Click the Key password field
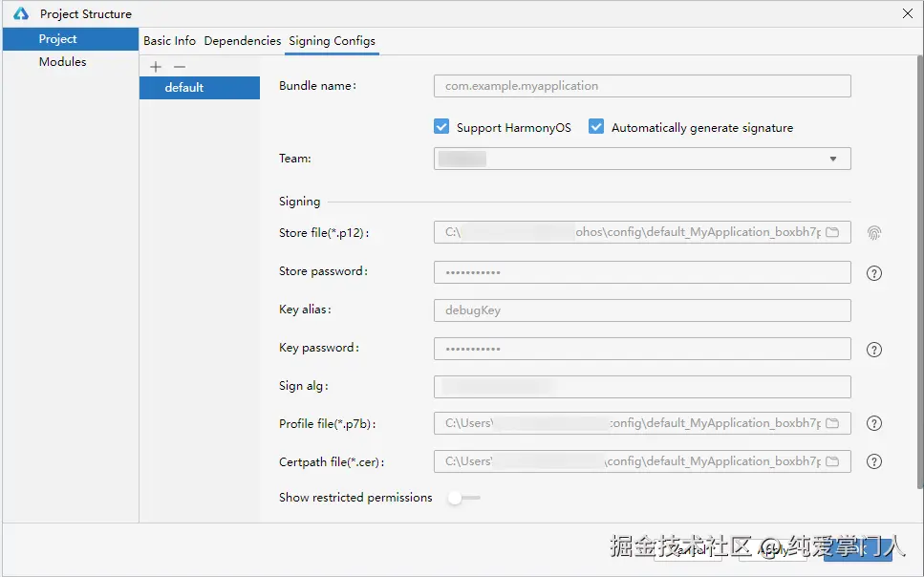The height and width of the screenshot is (577, 924). coord(642,349)
